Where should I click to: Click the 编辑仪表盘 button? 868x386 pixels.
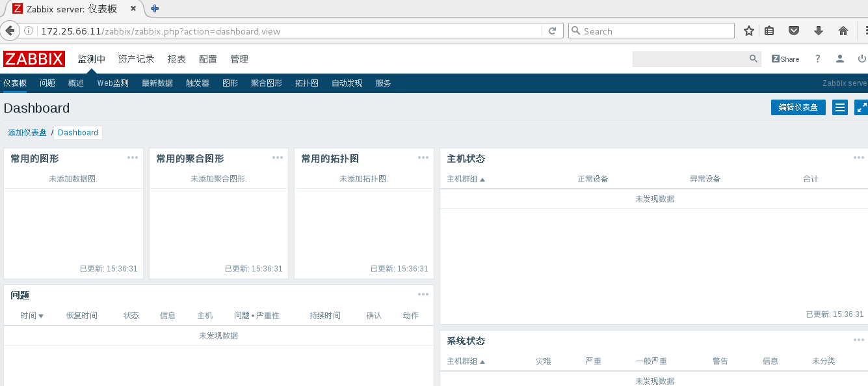[x=798, y=107]
